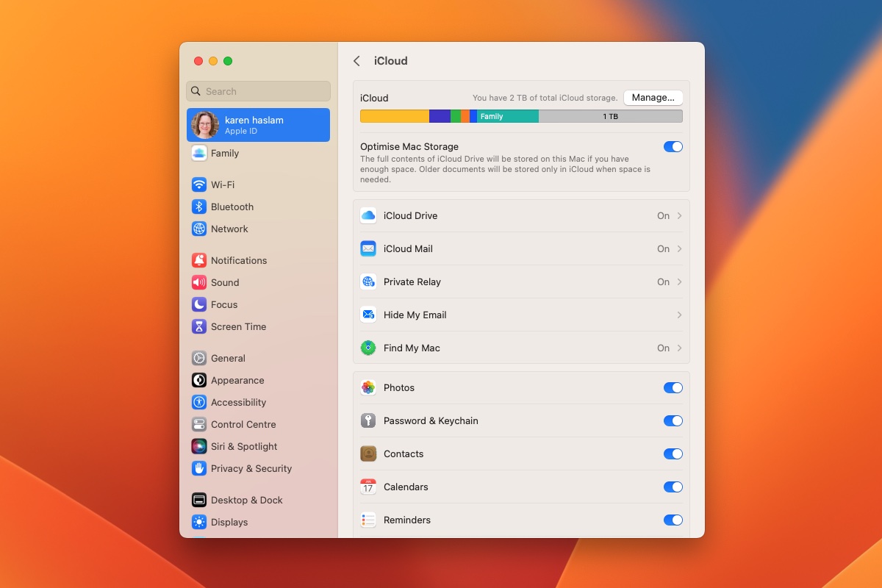Open the Accessibility icon
Screen dimensions: 882x588
pyautogui.click(x=199, y=402)
